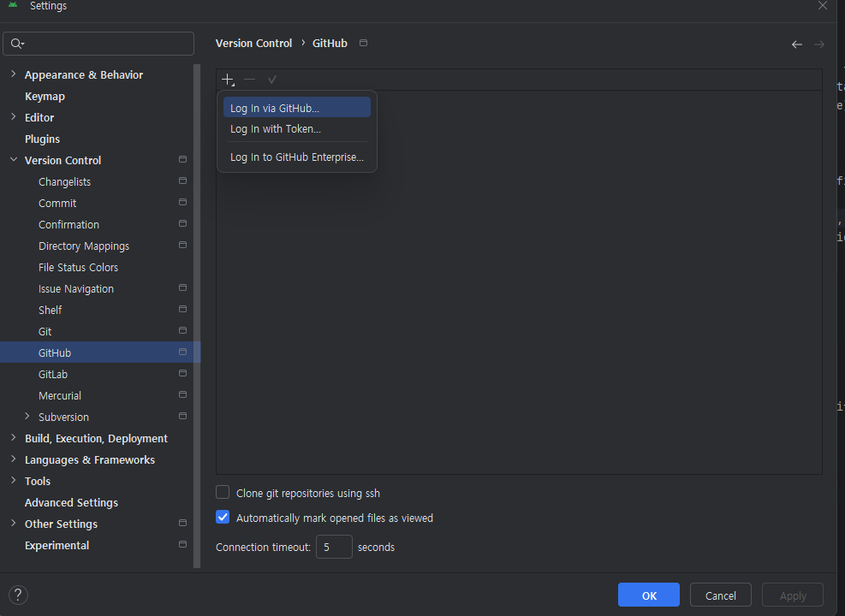Open Advanced Settings page
The width and height of the screenshot is (845, 616).
coord(71,502)
